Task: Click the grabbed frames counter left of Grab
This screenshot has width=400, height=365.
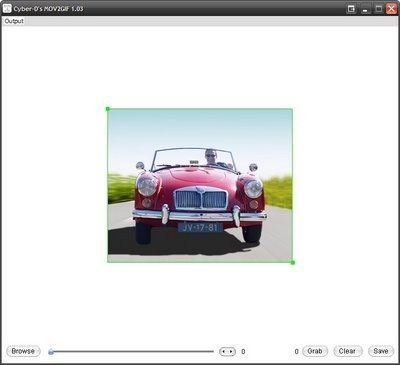Action: tap(296, 352)
